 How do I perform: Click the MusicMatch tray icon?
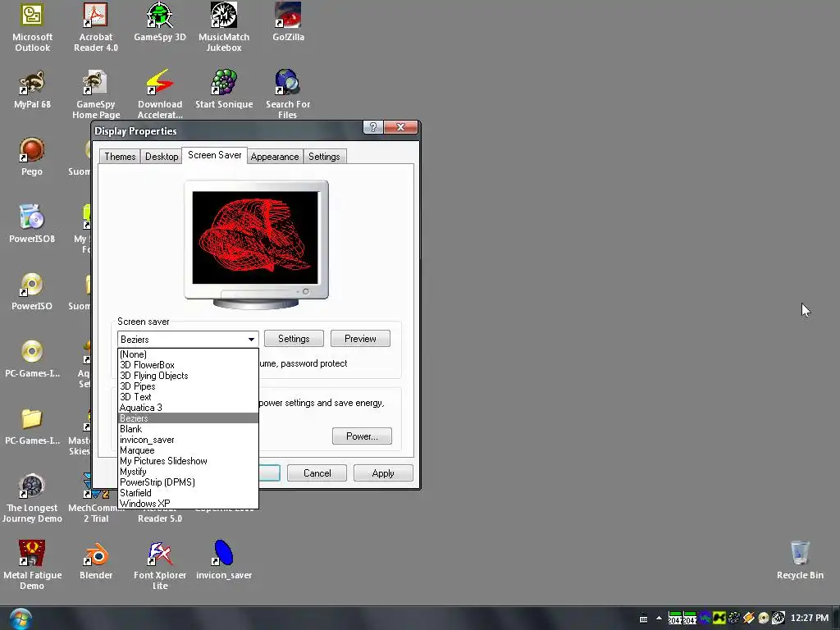click(x=778, y=619)
